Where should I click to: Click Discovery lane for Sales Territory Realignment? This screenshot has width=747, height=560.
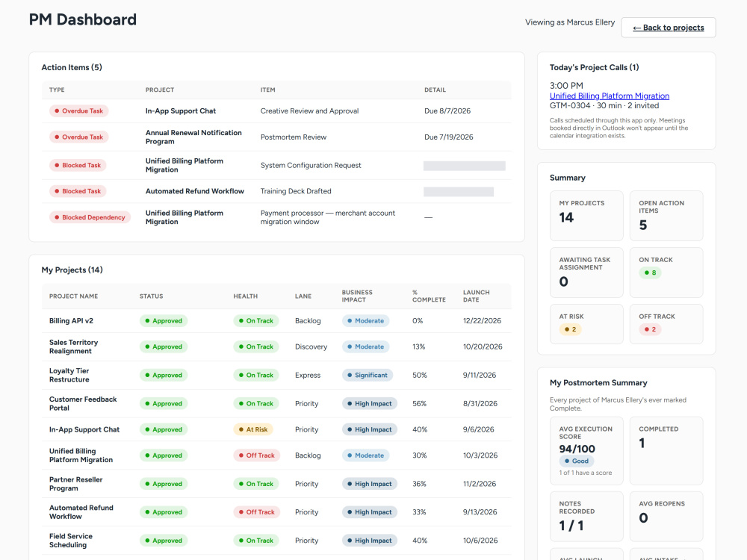(x=311, y=346)
